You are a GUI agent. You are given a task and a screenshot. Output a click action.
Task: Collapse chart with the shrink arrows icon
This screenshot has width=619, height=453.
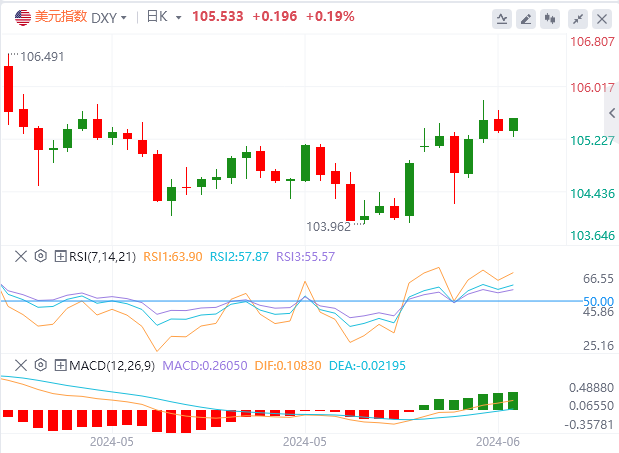tap(578, 19)
